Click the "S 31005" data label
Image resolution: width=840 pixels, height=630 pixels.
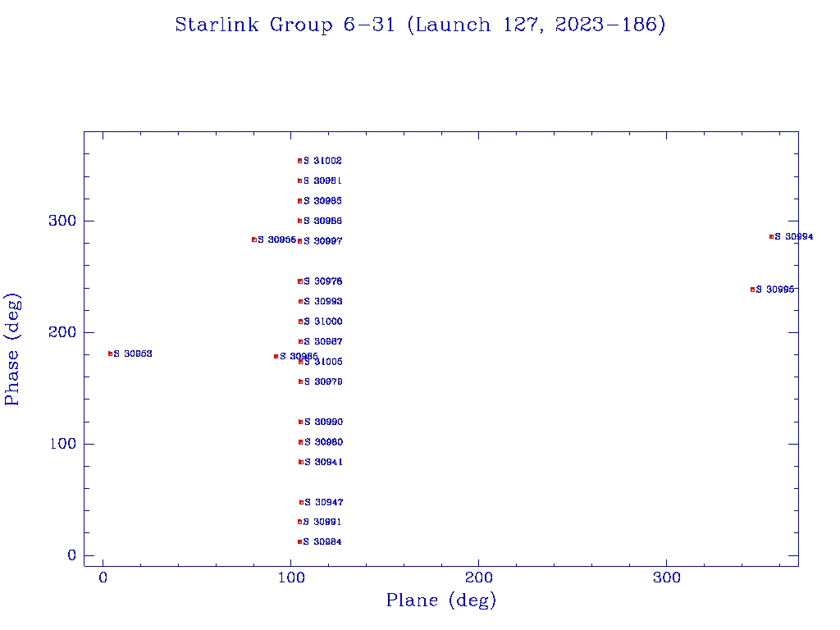tap(323, 362)
